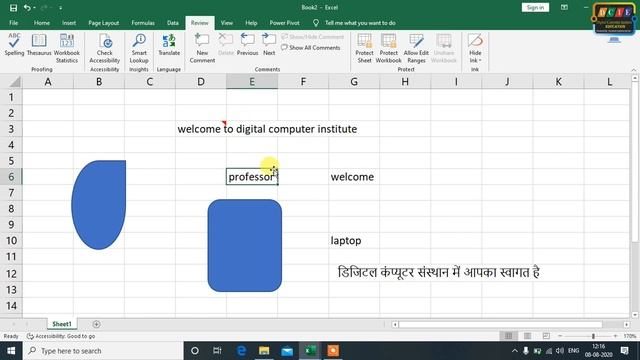Select column A header

(x=48, y=82)
